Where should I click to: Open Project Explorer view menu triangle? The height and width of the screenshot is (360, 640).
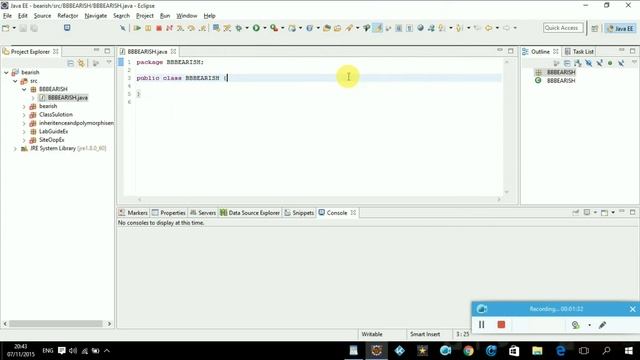click(x=109, y=62)
